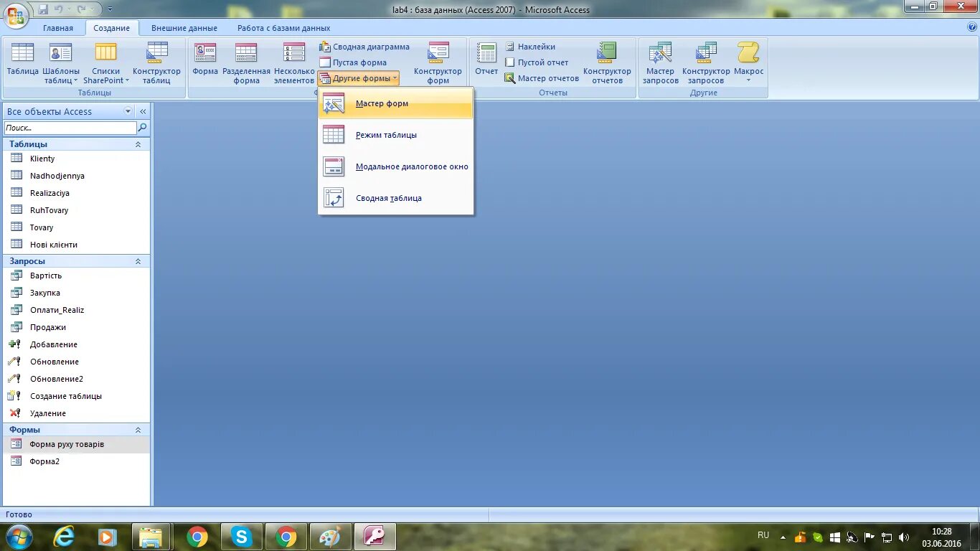Select the Нові клієнти table

[x=76, y=245]
